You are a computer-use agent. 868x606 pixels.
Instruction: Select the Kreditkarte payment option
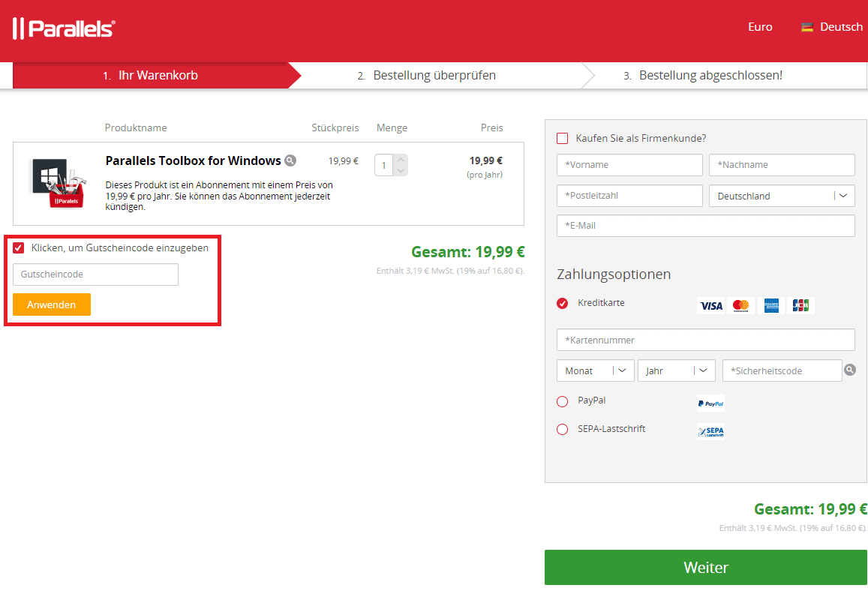(563, 303)
